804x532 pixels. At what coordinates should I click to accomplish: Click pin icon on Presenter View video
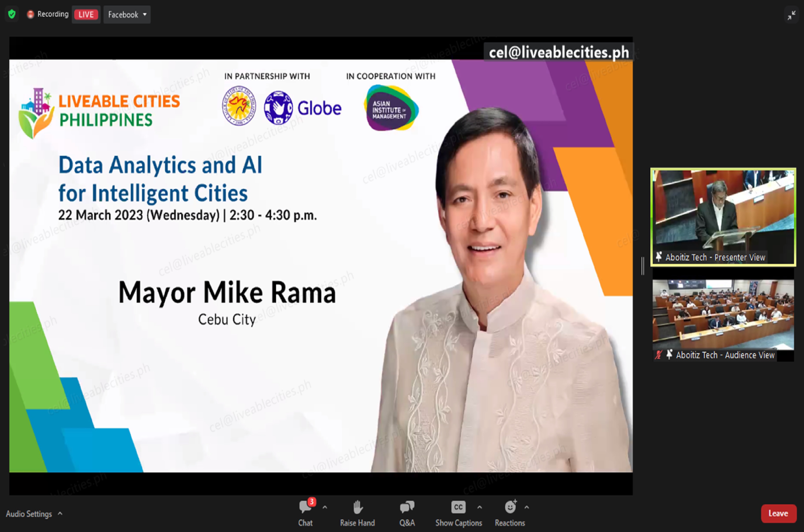coord(659,257)
